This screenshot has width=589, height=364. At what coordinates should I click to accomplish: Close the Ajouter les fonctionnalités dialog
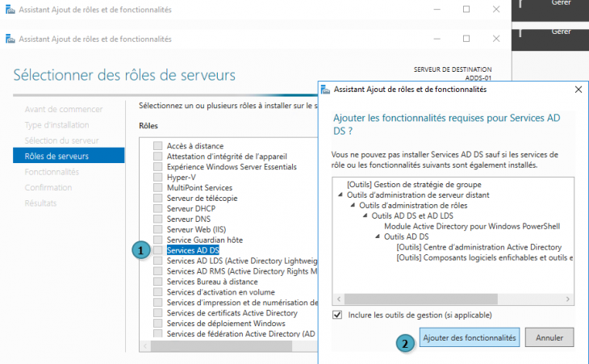click(578, 90)
